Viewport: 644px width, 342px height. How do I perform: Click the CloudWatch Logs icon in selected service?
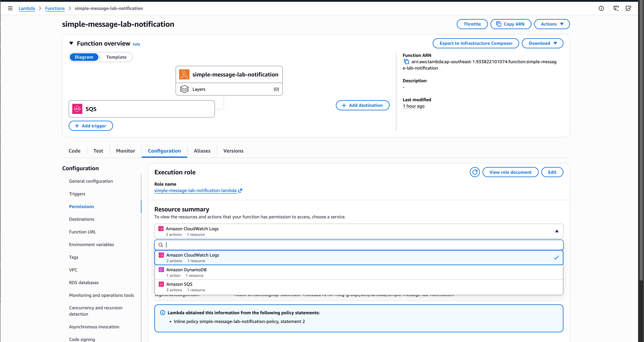(x=161, y=228)
